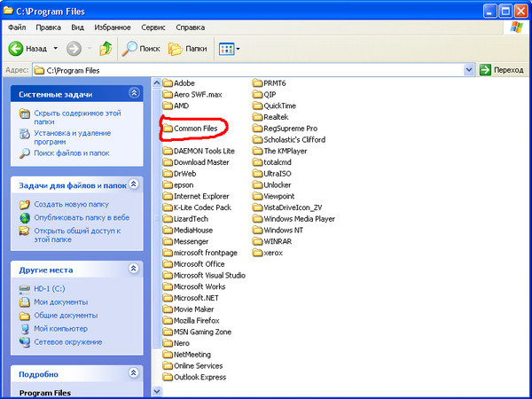
Task: Select the UltraISO folder icon
Action: (258, 174)
